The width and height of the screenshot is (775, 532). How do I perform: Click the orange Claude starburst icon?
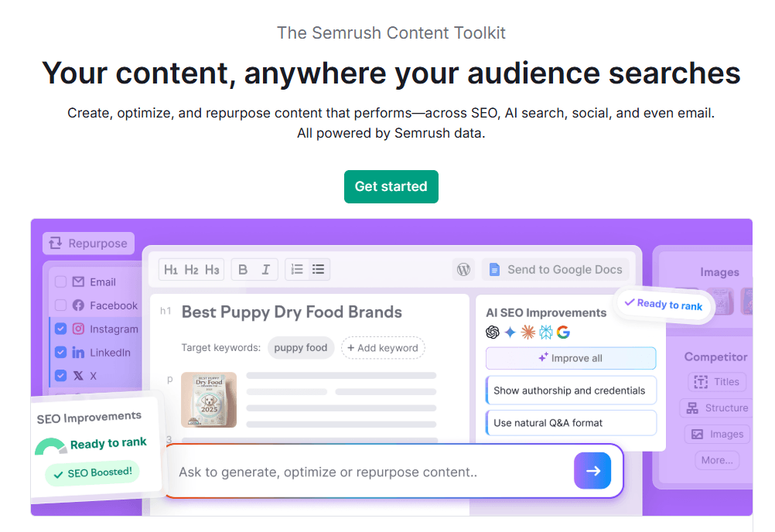tap(527, 332)
